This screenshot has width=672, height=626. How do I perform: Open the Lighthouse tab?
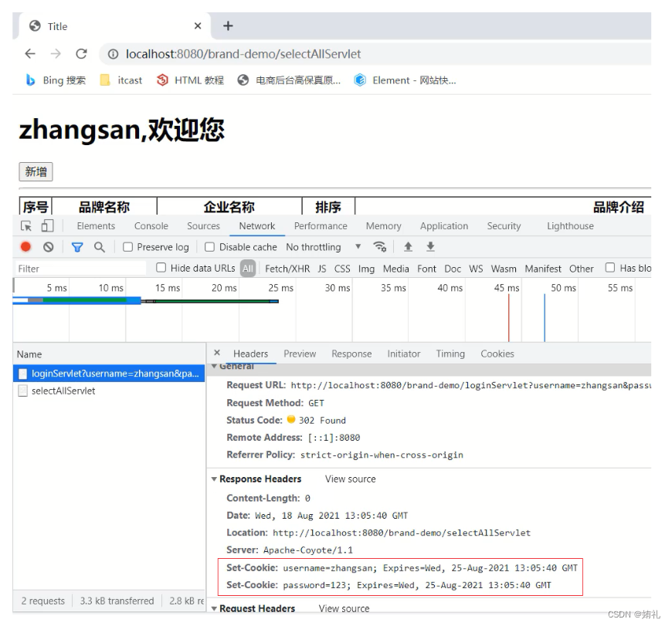571,225
